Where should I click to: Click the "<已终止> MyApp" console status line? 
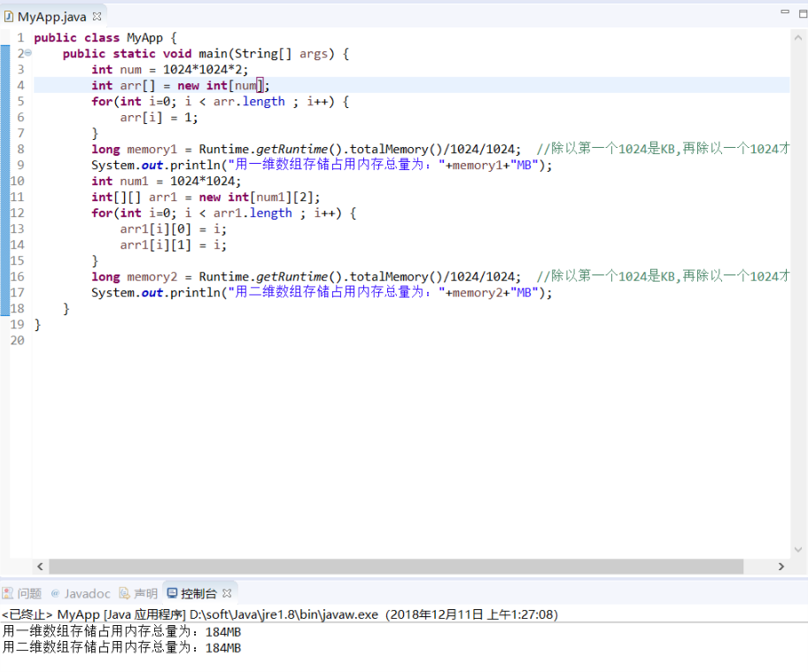point(280,614)
